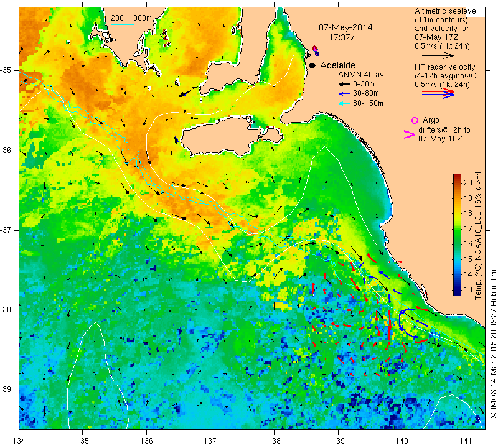Click the magenta drifters chevron legend symbol

coord(410,134)
